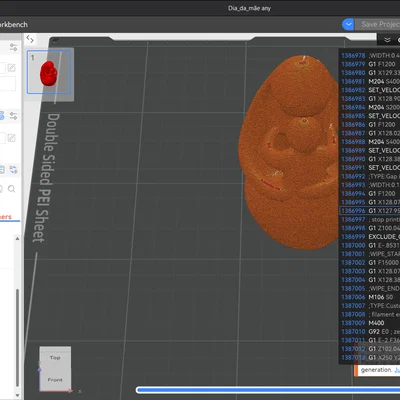Click the blue link after 'generation.' text
The height and width of the screenshot is (400, 400).
click(397, 370)
